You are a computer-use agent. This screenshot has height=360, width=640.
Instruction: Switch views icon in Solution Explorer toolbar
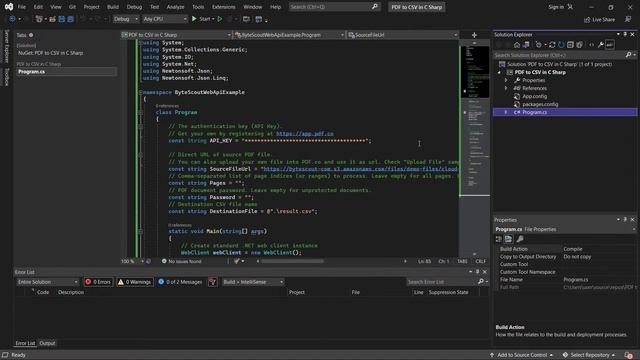click(x=526, y=45)
